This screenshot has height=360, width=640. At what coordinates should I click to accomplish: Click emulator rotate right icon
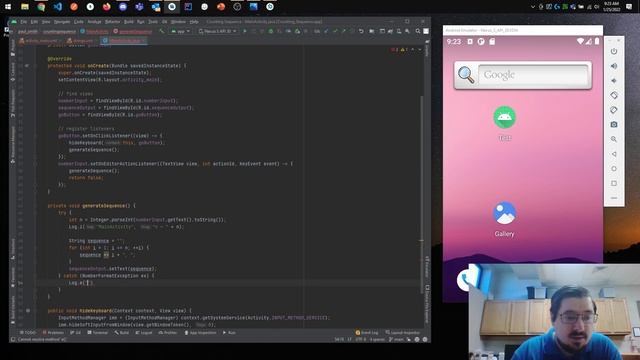tap(613, 110)
